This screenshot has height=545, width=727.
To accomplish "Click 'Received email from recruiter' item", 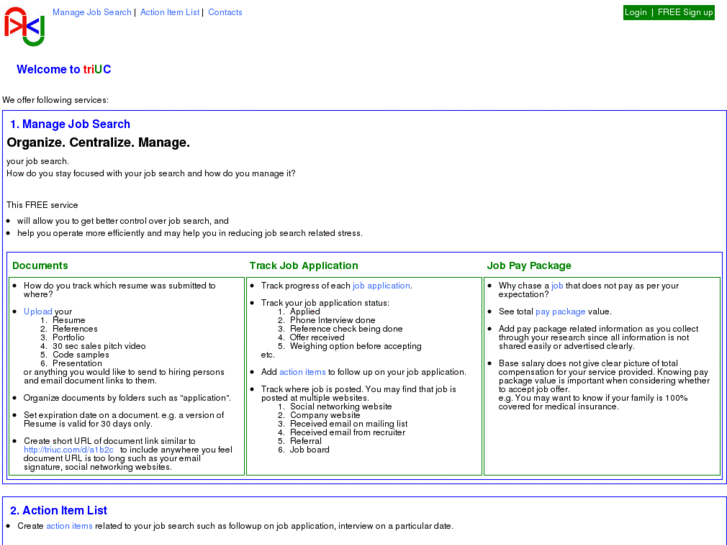I will point(348,432).
